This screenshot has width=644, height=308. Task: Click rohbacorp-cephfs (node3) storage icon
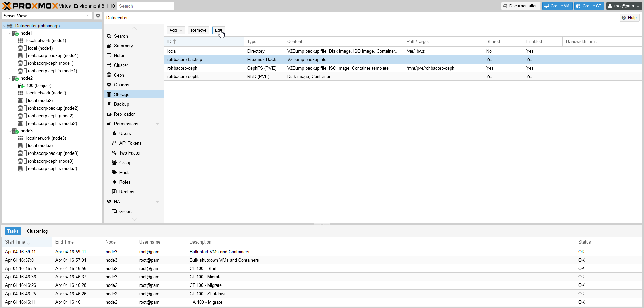click(x=22, y=169)
